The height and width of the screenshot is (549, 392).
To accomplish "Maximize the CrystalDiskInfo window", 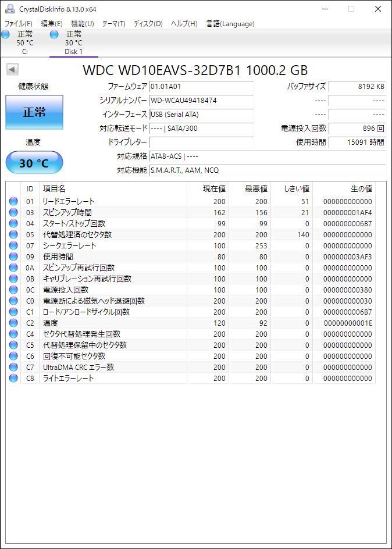I will click(351, 9).
